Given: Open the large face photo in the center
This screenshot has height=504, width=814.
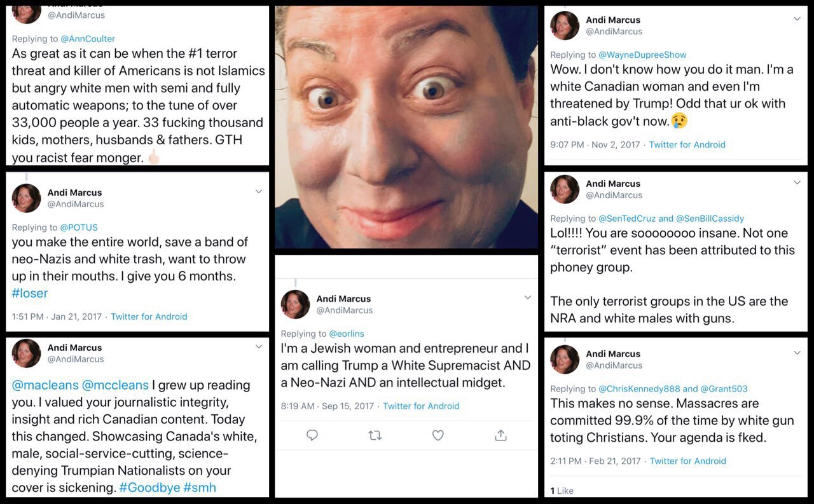Looking at the screenshot, I should pyautogui.click(x=406, y=127).
